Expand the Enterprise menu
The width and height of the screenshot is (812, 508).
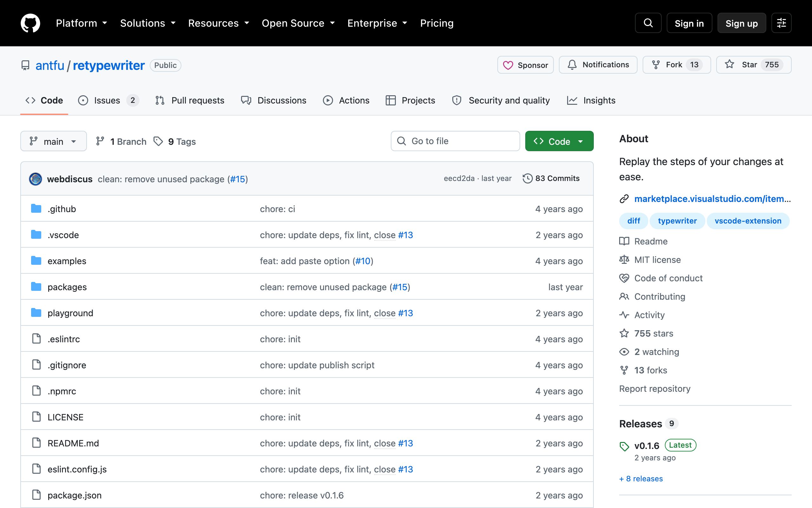tap(377, 23)
